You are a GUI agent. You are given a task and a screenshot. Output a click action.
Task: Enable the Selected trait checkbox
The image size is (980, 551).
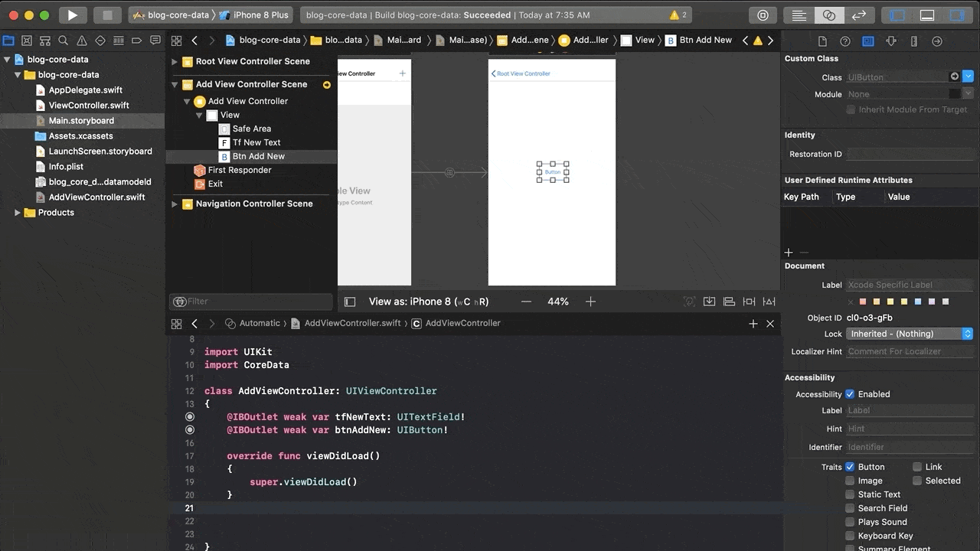[917, 481]
